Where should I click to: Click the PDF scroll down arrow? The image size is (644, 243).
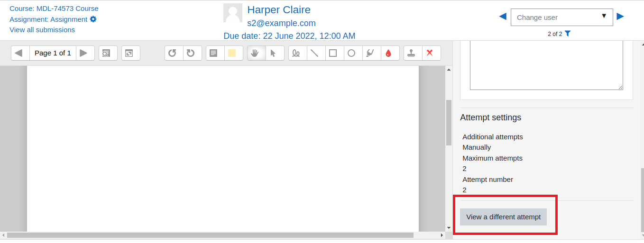(449, 228)
